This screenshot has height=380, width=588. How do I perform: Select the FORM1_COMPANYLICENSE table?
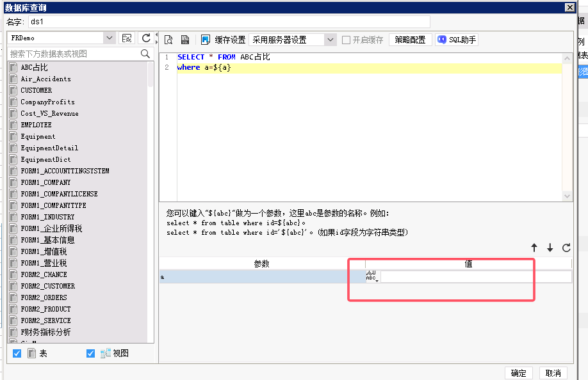(78, 194)
